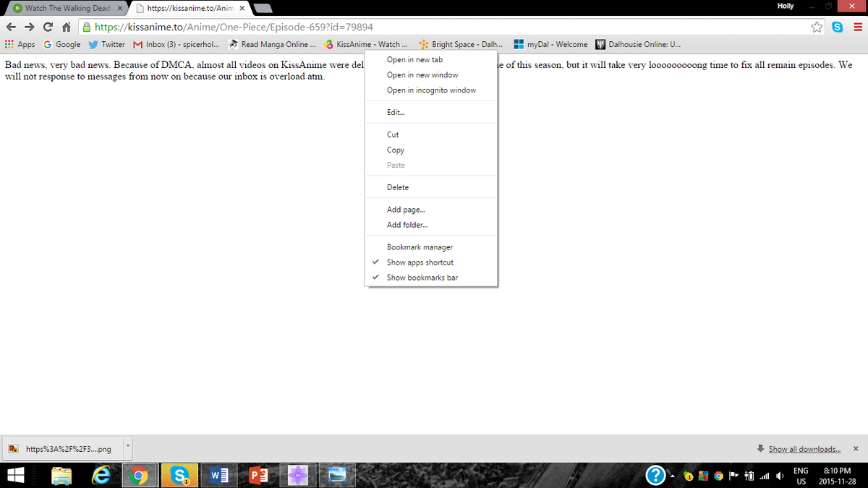Viewport: 868px width, 488px height.
Task: Open the Gmail Inbox (3) bookmark
Action: coord(176,44)
